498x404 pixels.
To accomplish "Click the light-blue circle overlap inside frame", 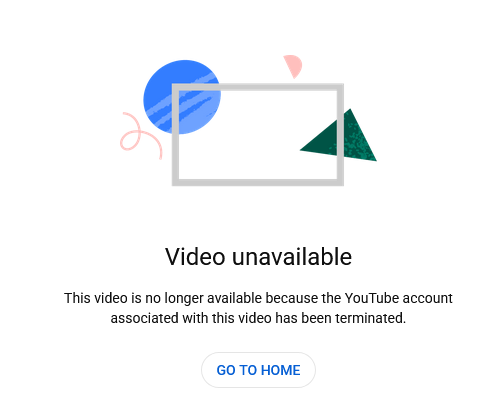I will click(x=198, y=112).
